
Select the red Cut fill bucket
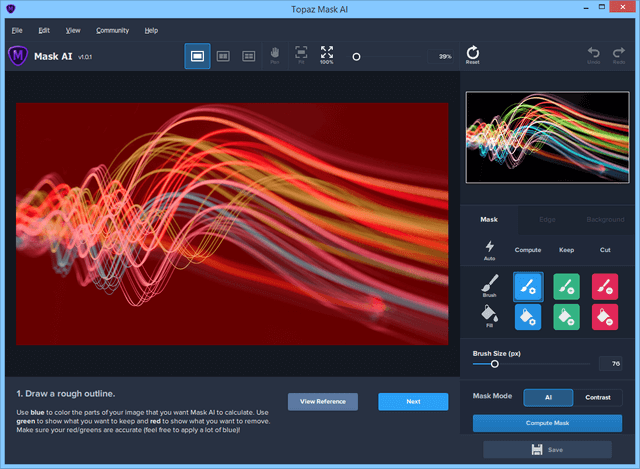[605, 317]
